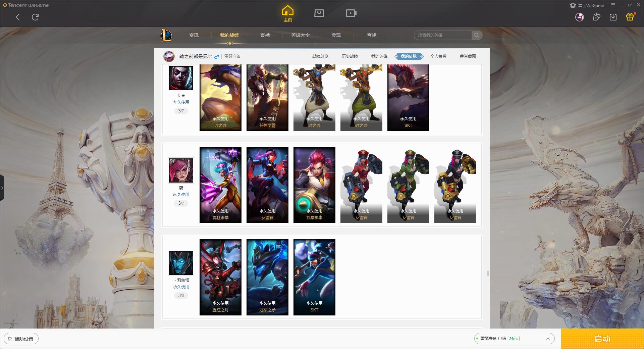644x349 pixels.
Task: Switch to 我的英雄 sub-tab
Action: (379, 56)
